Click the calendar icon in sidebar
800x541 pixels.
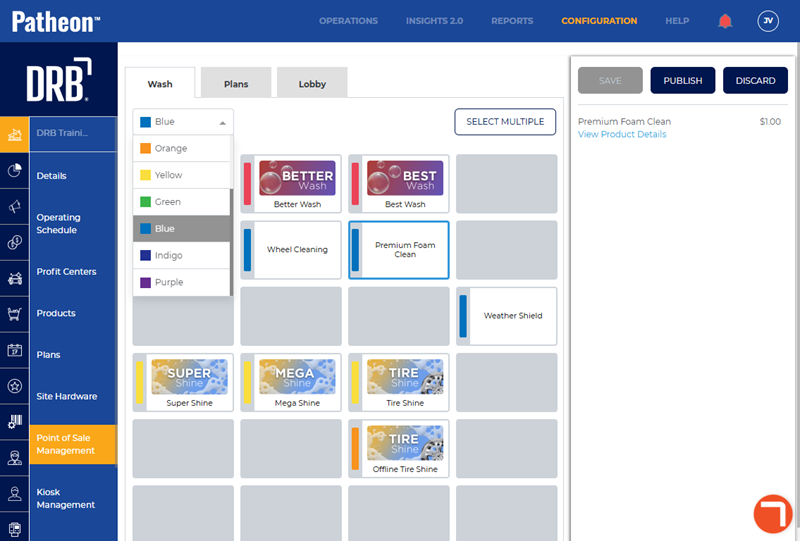click(14, 350)
